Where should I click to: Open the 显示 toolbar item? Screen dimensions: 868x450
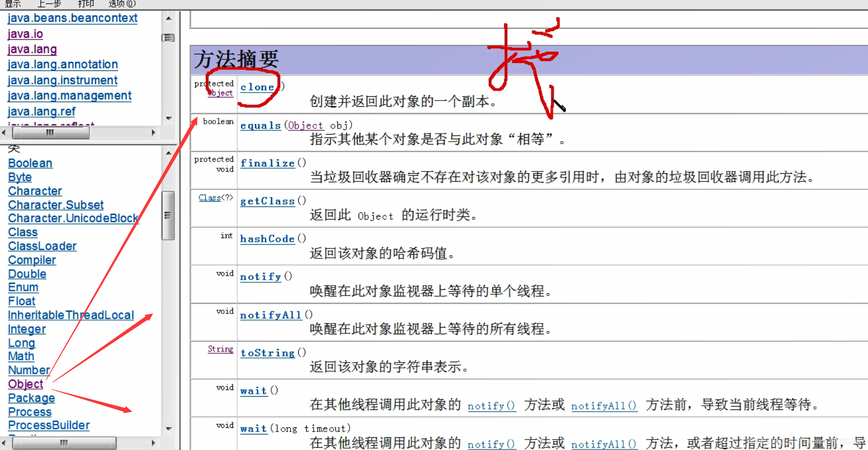click(13, 4)
